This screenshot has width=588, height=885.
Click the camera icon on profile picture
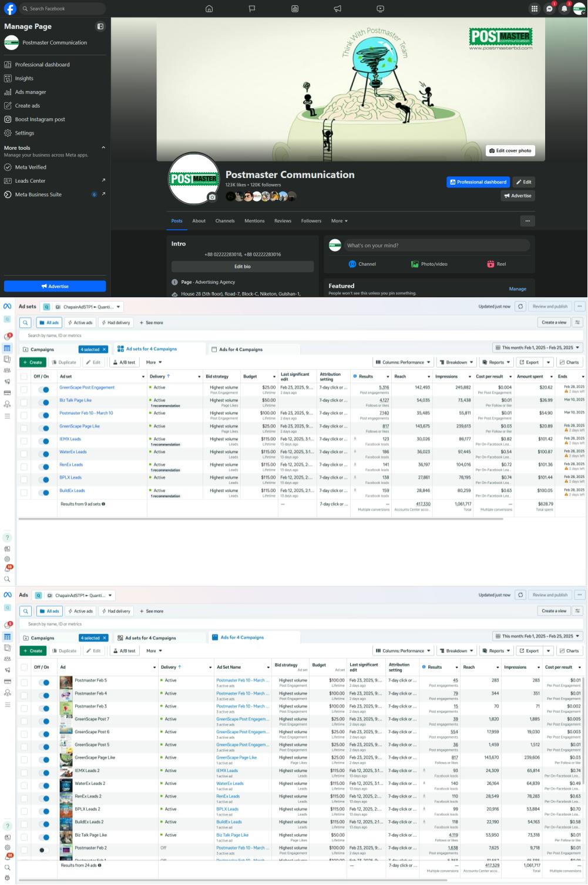click(x=212, y=197)
